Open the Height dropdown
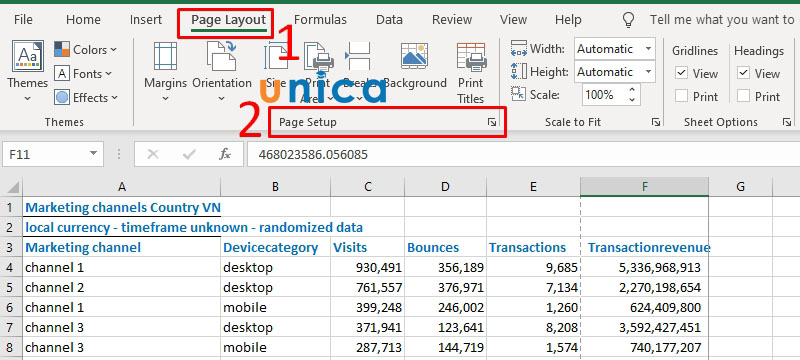The width and height of the screenshot is (800, 360). tap(648, 72)
